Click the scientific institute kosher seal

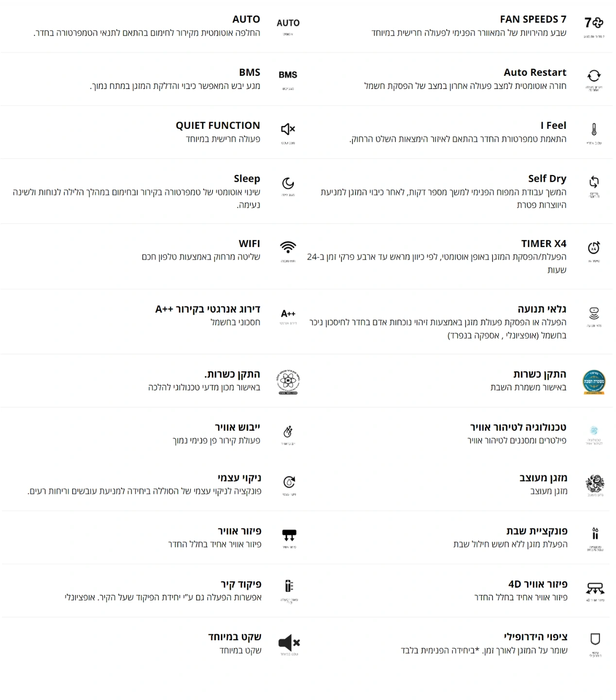[x=288, y=382]
